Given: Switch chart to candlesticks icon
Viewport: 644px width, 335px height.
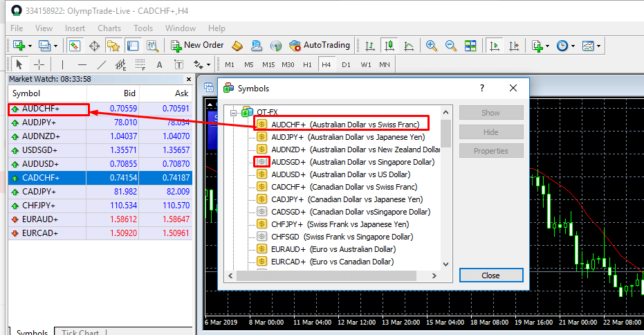Looking at the screenshot, I should coord(389,46).
